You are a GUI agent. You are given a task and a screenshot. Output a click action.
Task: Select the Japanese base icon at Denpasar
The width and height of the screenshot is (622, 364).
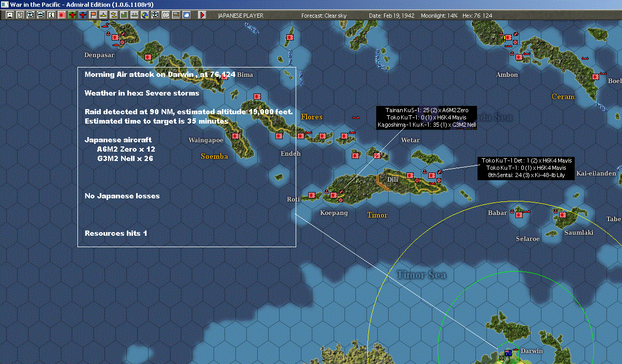coord(115,37)
